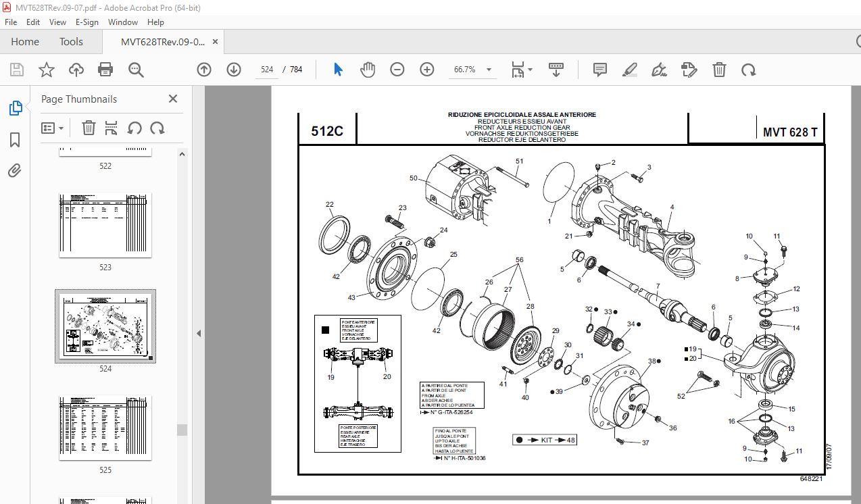Switch to the Home tab
Viewport: 861px width, 504px height.
[x=25, y=42]
